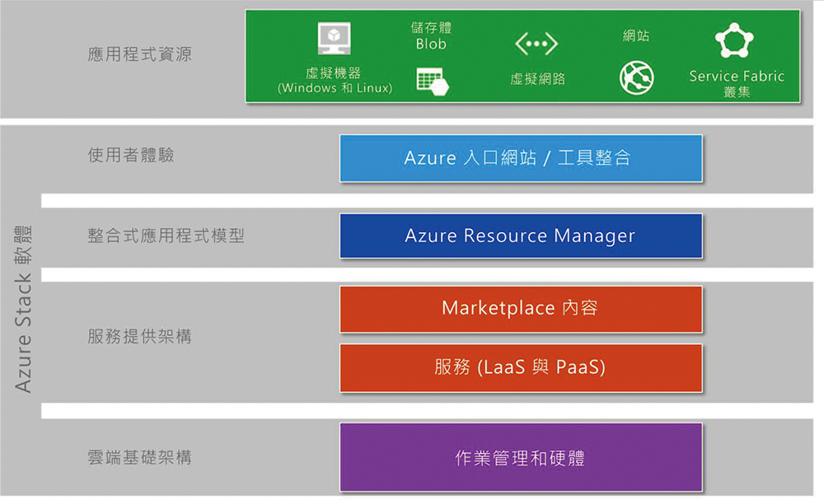The height and width of the screenshot is (504, 824).
Task: Click the website globe icon
Action: pos(635,77)
